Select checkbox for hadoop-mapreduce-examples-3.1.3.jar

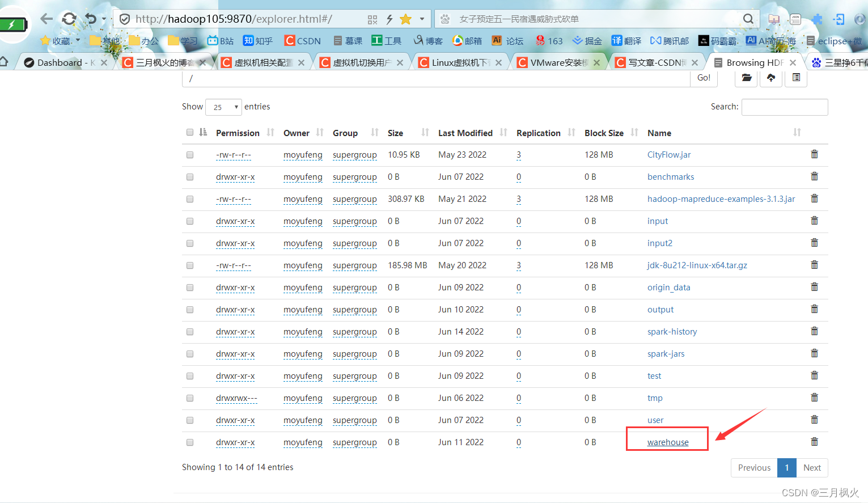190,199
